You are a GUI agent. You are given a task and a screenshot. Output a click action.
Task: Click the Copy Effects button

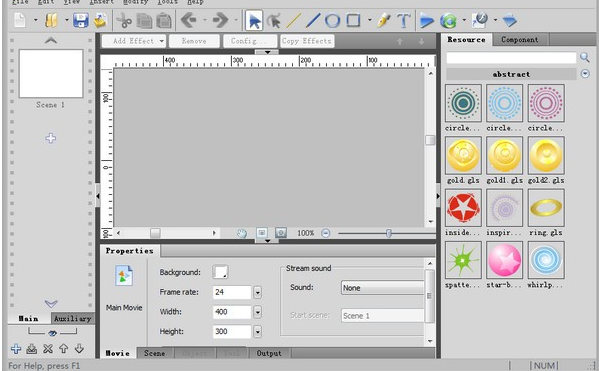[x=307, y=41]
